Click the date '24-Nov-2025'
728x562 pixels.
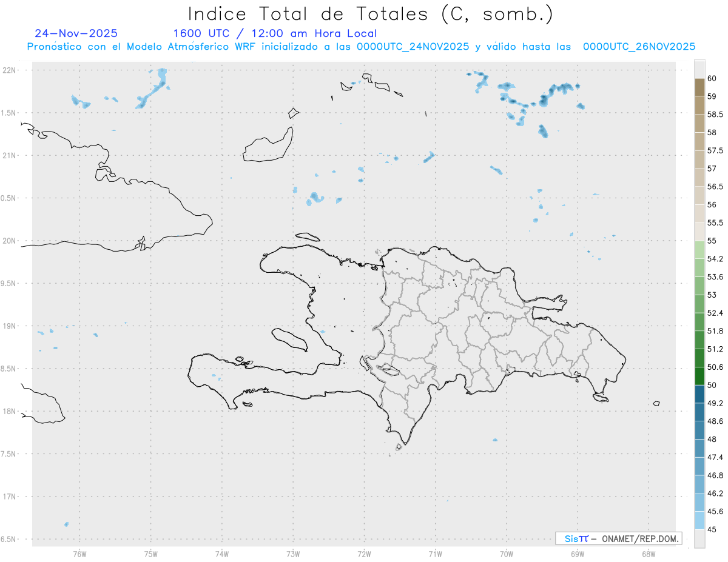point(76,33)
